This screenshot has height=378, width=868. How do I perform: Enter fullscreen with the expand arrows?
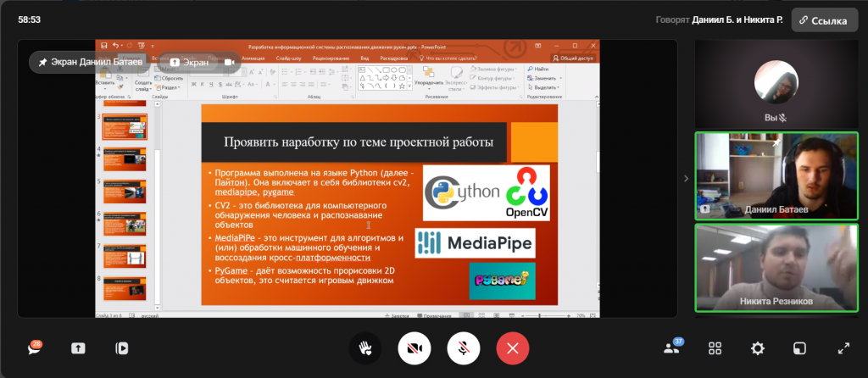coord(843,348)
